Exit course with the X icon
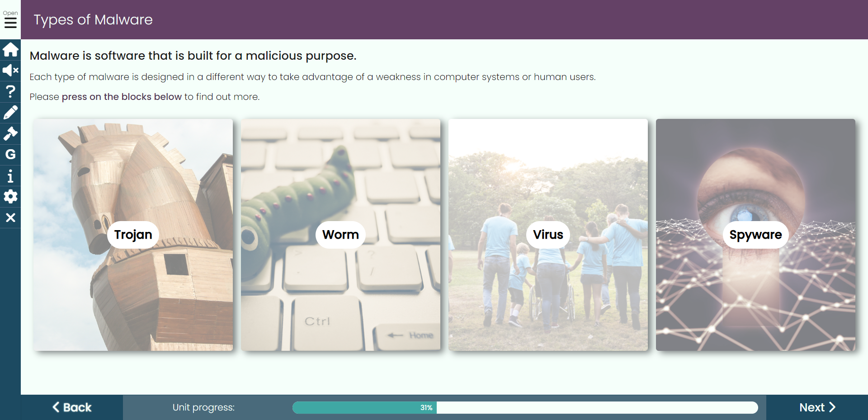 coord(10,217)
